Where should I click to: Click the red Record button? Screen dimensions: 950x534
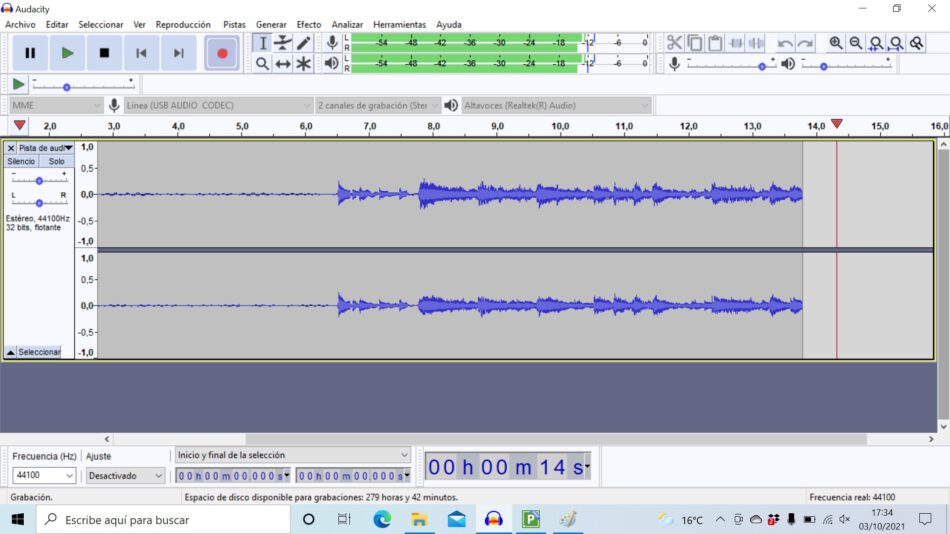pyautogui.click(x=222, y=53)
